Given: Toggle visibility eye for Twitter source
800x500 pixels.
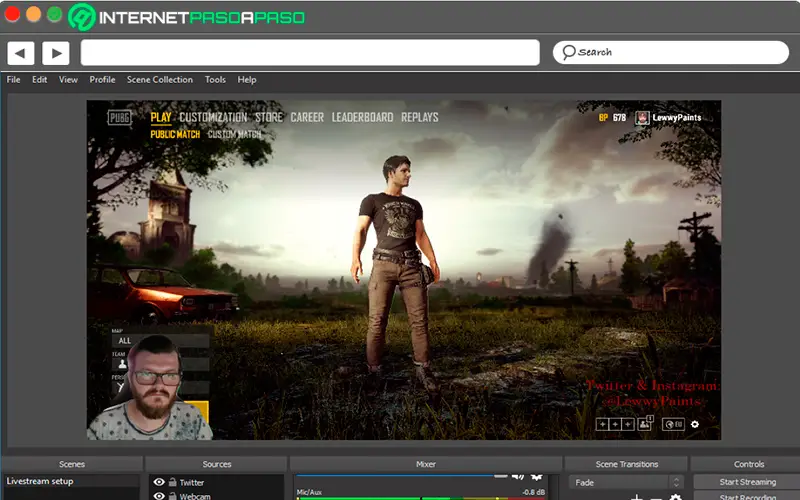Looking at the screenshot, I should pos(159,482).
